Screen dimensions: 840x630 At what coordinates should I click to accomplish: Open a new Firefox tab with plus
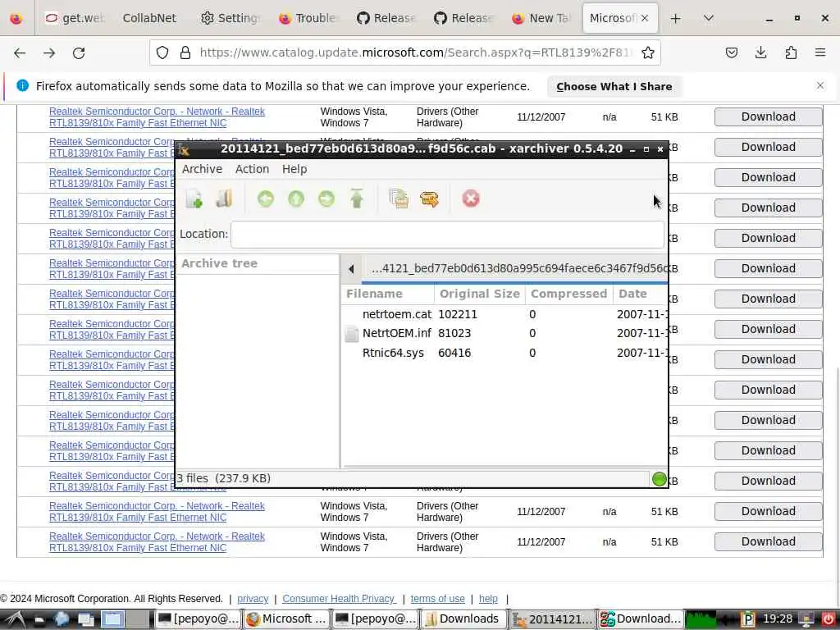click(676, 18)
